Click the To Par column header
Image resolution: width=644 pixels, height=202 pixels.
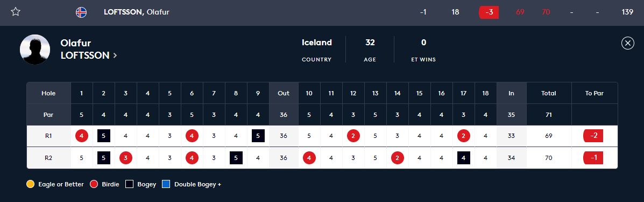coord(595,93)
